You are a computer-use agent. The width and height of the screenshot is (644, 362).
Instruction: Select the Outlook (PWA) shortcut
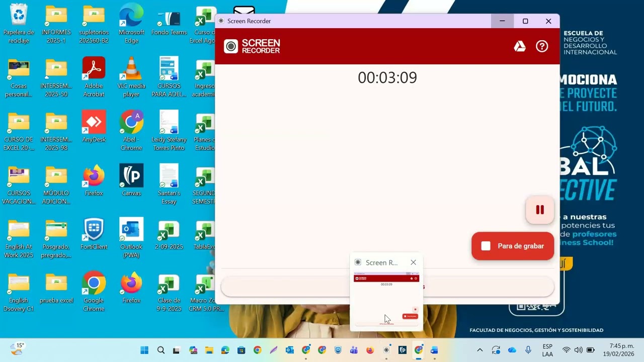tap(131, 239)
